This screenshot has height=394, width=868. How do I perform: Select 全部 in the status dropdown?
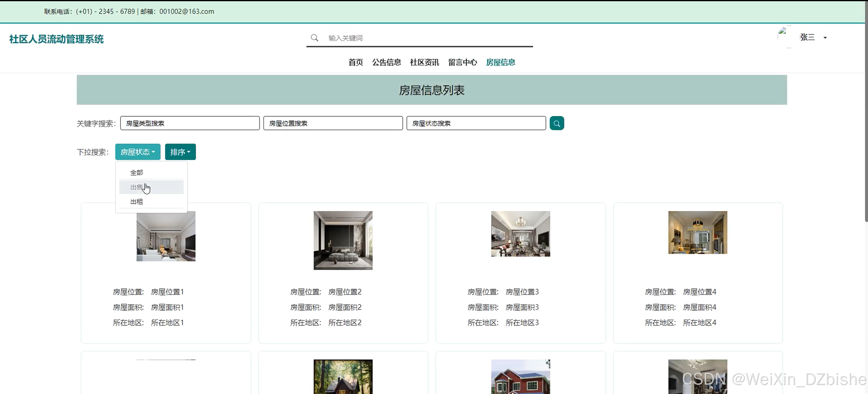(136, 172)
